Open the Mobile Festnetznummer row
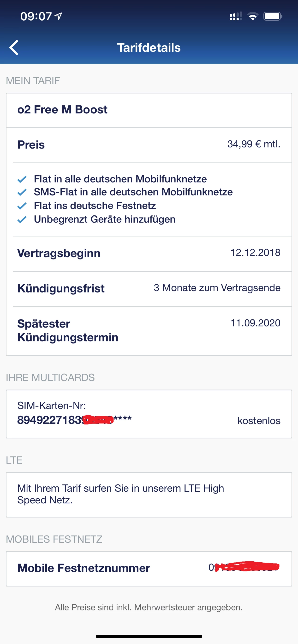The image size is (298, 644). tap(149, 568)
